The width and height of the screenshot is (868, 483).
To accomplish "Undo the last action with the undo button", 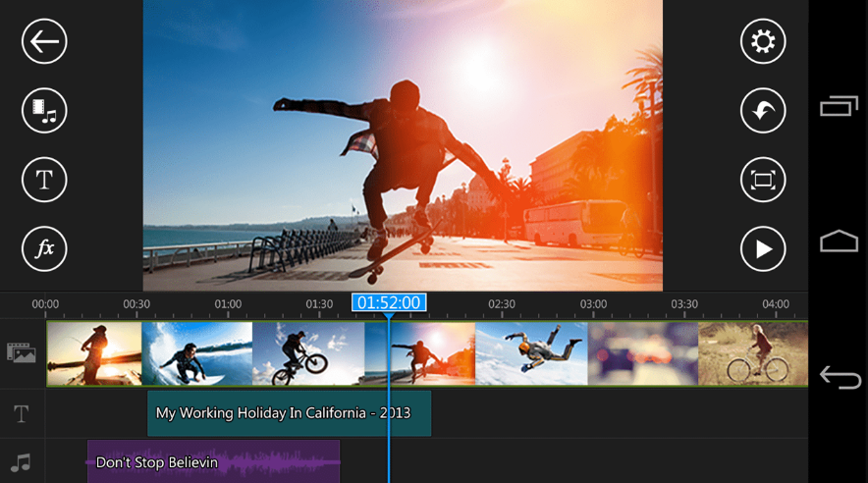I will [763, 111].
